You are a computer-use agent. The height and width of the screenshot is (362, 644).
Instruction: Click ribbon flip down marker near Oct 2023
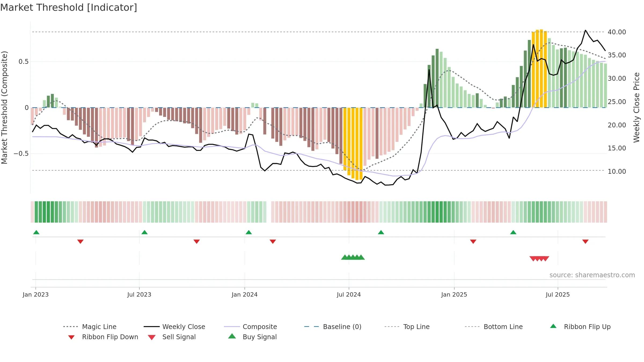pyautogui.click(x=196, y=242)
